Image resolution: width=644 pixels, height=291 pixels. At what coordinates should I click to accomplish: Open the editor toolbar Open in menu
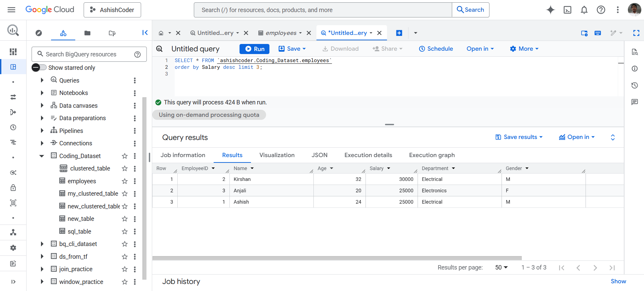click(480, 49)
